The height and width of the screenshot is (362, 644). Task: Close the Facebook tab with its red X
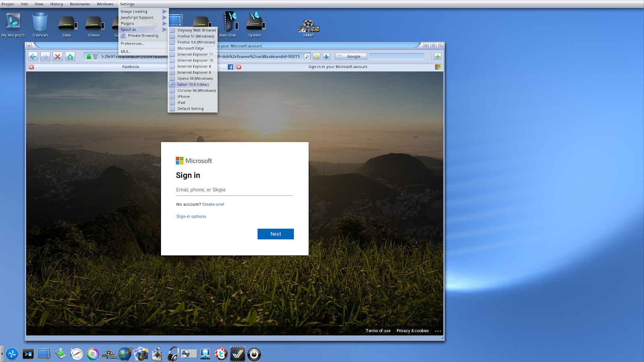pyautogui.click(x=31, y=67)
